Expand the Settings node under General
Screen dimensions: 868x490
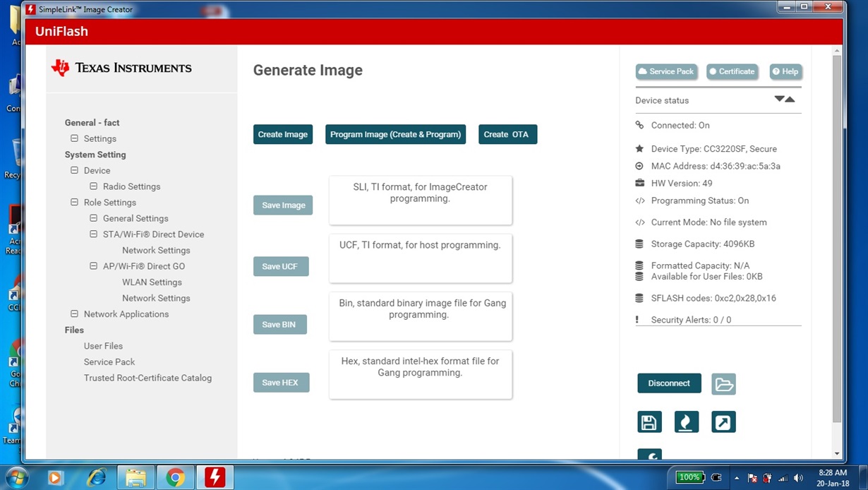point(74,138)
